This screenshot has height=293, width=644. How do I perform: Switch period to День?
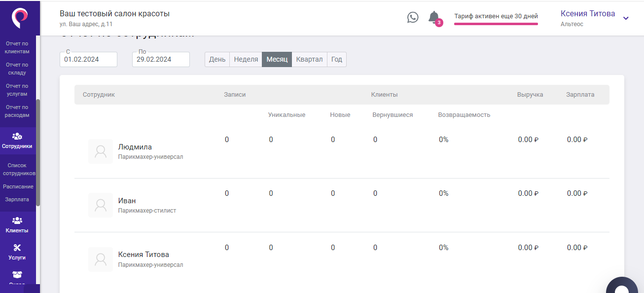pyautogui.click(x=217, y=59)
